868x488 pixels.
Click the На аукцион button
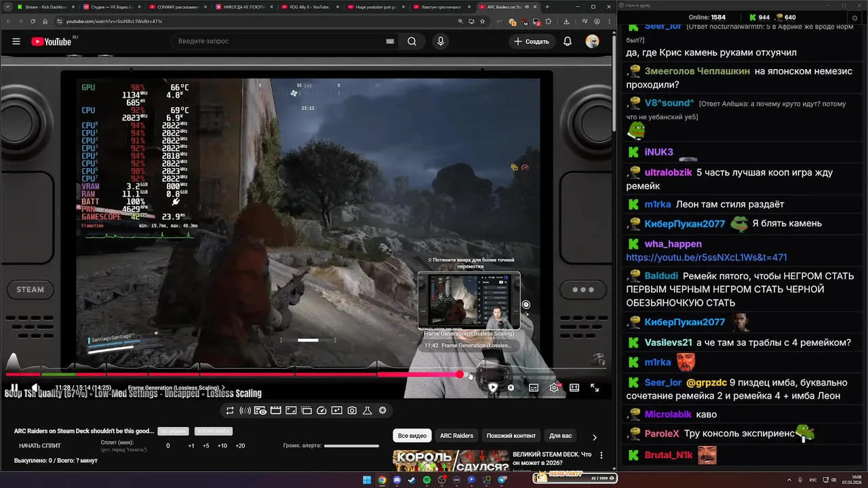[x=173, y=431]
